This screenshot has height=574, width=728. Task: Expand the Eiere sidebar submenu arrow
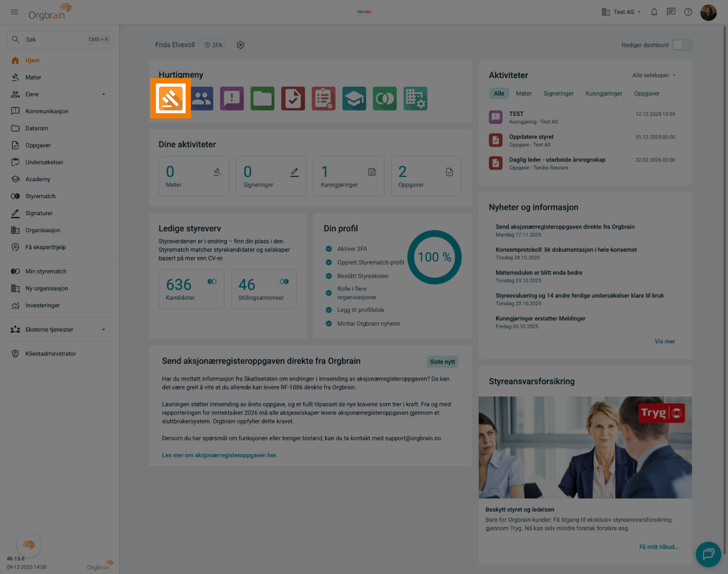click(104, 95)
